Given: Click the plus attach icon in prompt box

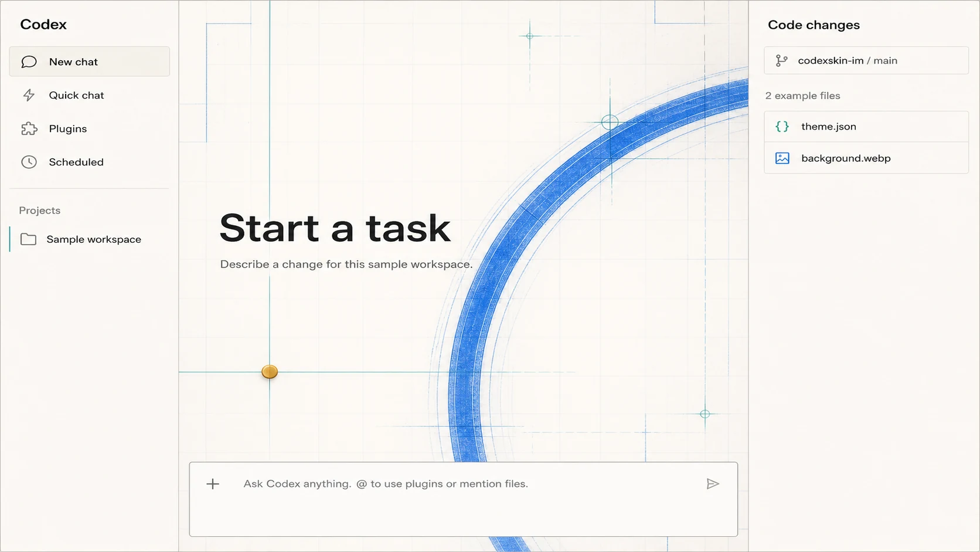Looking at the screenshot, I should pos(213,484).
